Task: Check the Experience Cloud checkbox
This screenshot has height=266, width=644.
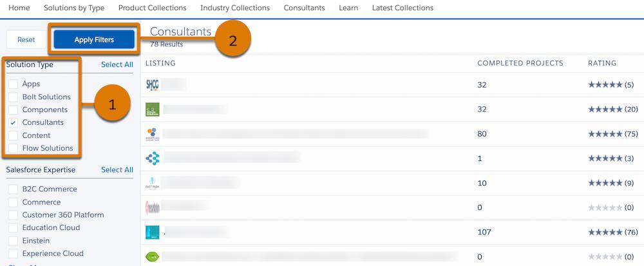Action: [14, 253]
